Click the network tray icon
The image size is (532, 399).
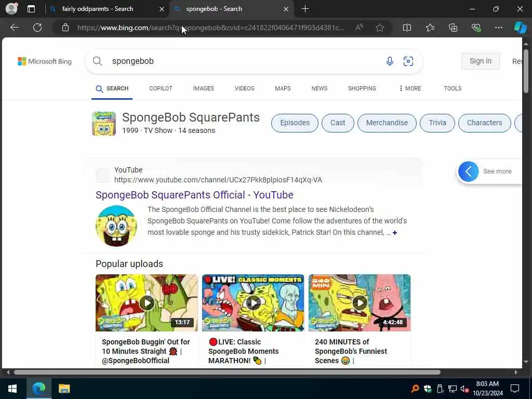[453, 389]
